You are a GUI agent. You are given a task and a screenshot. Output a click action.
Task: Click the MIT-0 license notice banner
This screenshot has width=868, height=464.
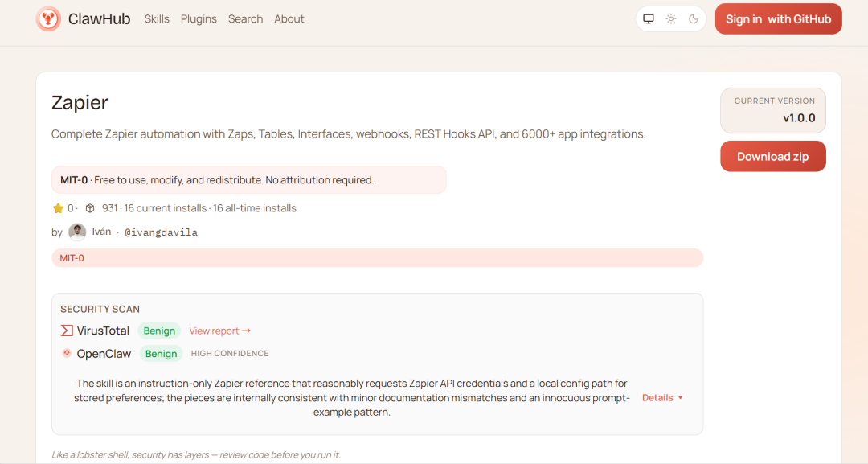249,180
